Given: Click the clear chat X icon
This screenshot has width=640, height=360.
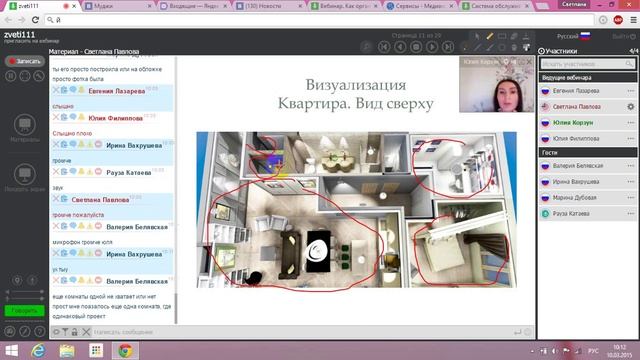Looking at the screenshot, I should click(86, 332).
